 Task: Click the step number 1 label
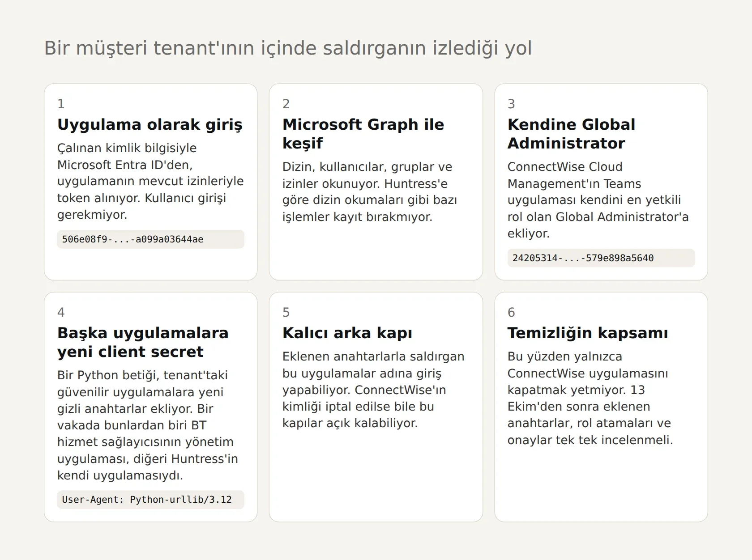pyautogui.click(x=61, y=104)
